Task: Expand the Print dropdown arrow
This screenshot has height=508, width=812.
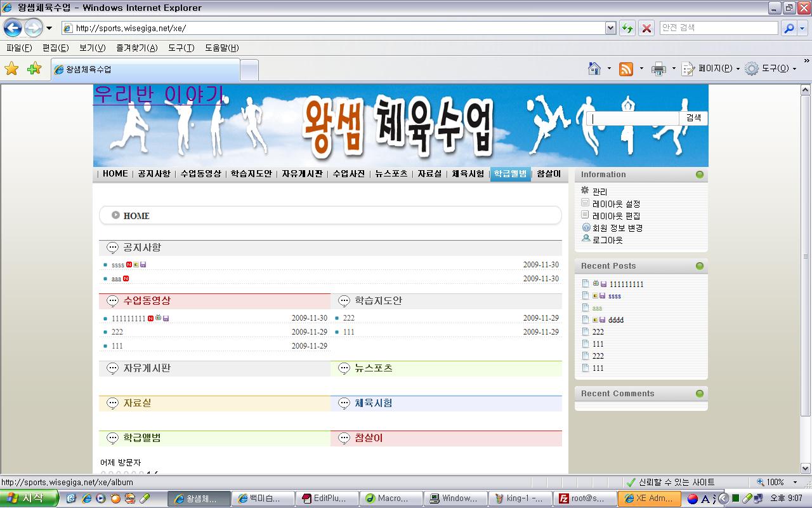Action: point(674,69)
